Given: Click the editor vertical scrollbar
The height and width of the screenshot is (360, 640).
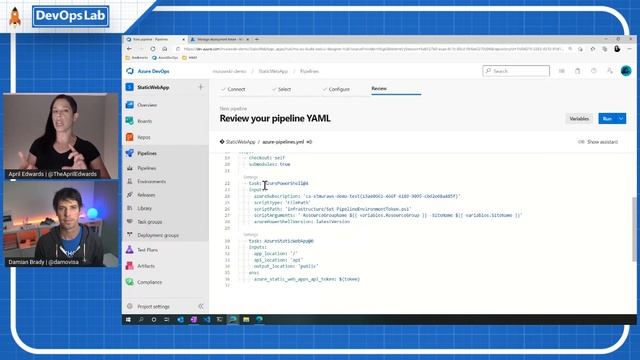Looking at the screenshot, I should click(x=633, y=229).
